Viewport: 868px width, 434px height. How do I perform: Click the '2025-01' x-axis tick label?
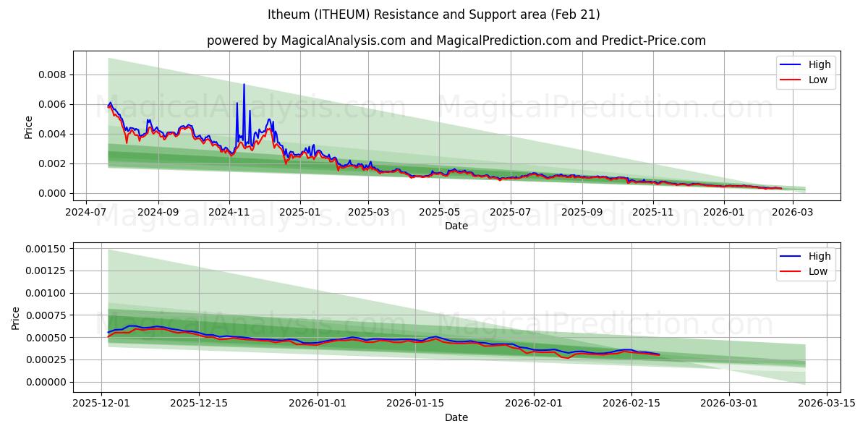click(299, 212)
